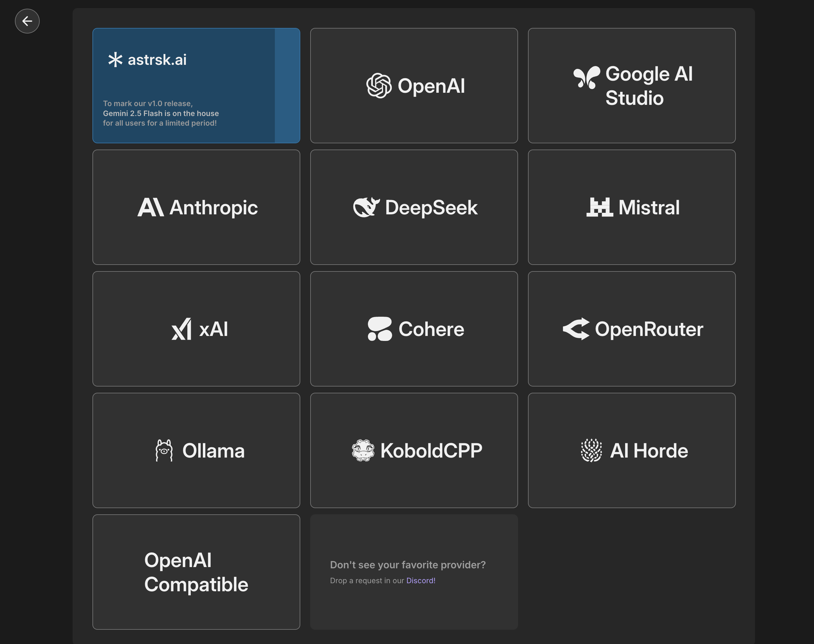Viewport: 814px width, 644px height.
Task: Click 'for all users for a limited period!' text
Action: coord(160,123)
